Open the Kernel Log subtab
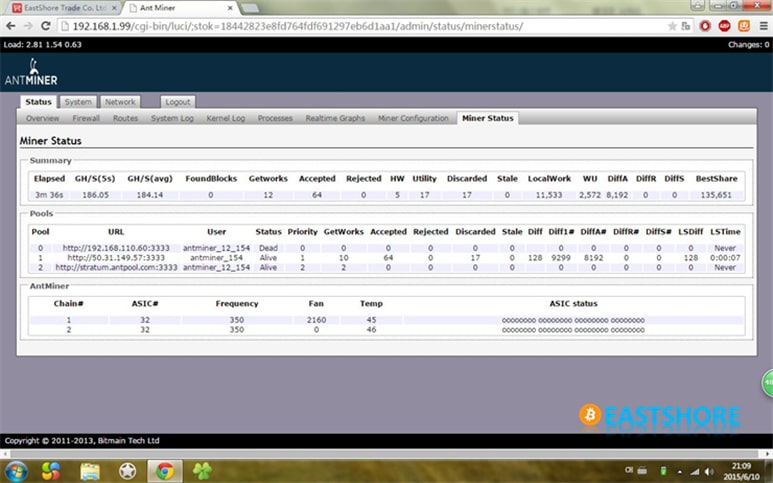Image resolution: width=773 pixels, height=483 pixels. 225,118
